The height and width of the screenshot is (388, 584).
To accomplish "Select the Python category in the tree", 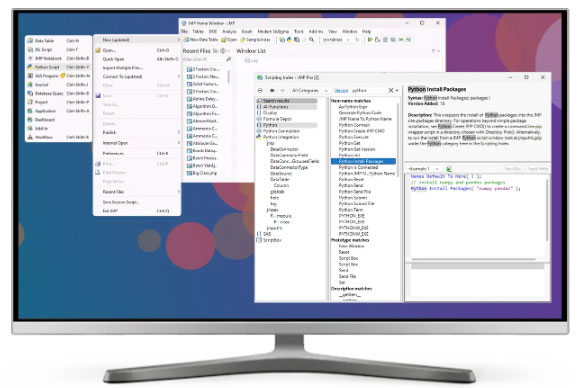I will (x=270, y=125).
